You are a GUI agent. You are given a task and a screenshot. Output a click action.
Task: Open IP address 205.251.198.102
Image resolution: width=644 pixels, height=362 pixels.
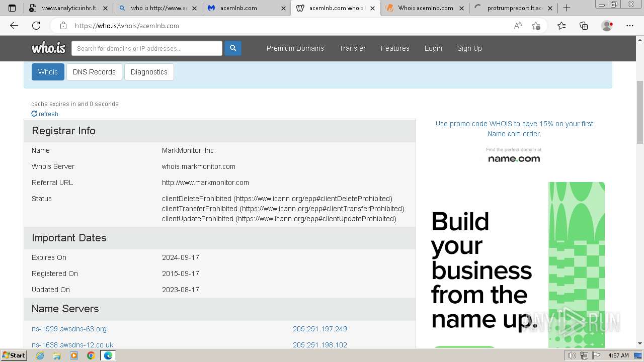(320, 345)
